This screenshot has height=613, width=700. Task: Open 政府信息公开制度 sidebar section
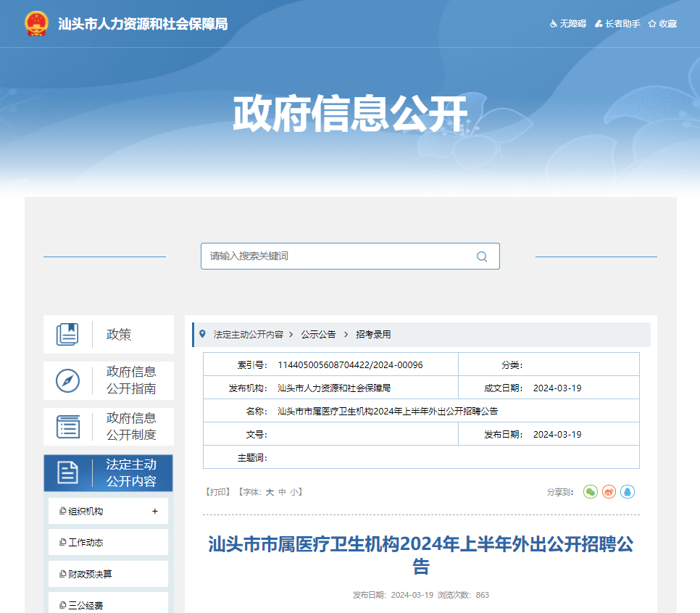[x=109, y=427]
